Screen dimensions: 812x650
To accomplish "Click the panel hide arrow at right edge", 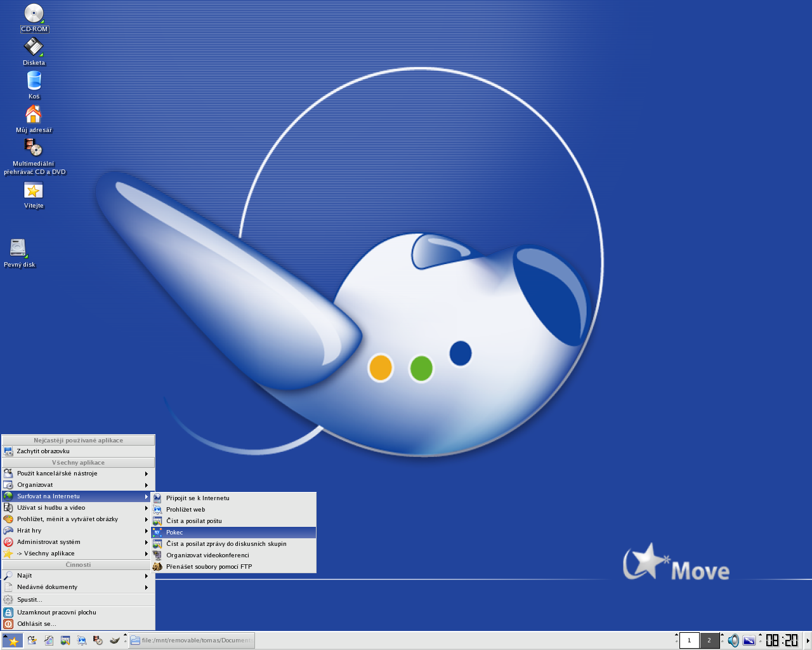I will pos(808,640).
